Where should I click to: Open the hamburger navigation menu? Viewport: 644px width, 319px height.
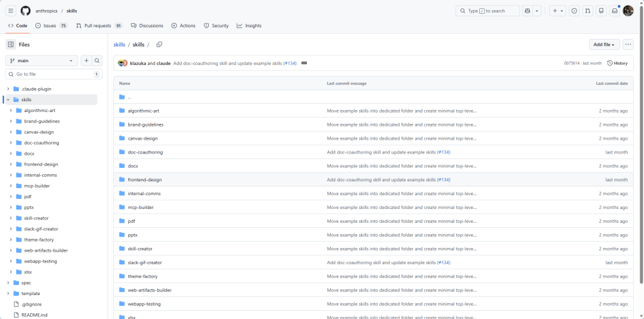point(11,11)
